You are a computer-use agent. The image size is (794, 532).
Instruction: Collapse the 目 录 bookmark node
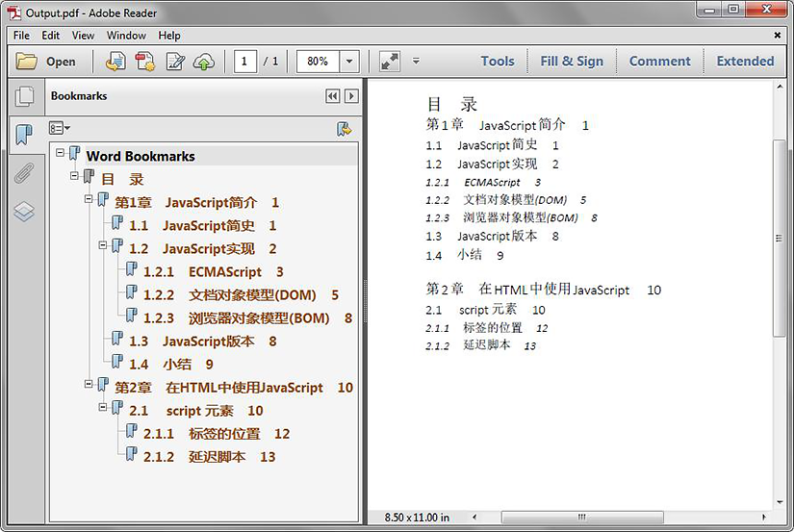74,176
